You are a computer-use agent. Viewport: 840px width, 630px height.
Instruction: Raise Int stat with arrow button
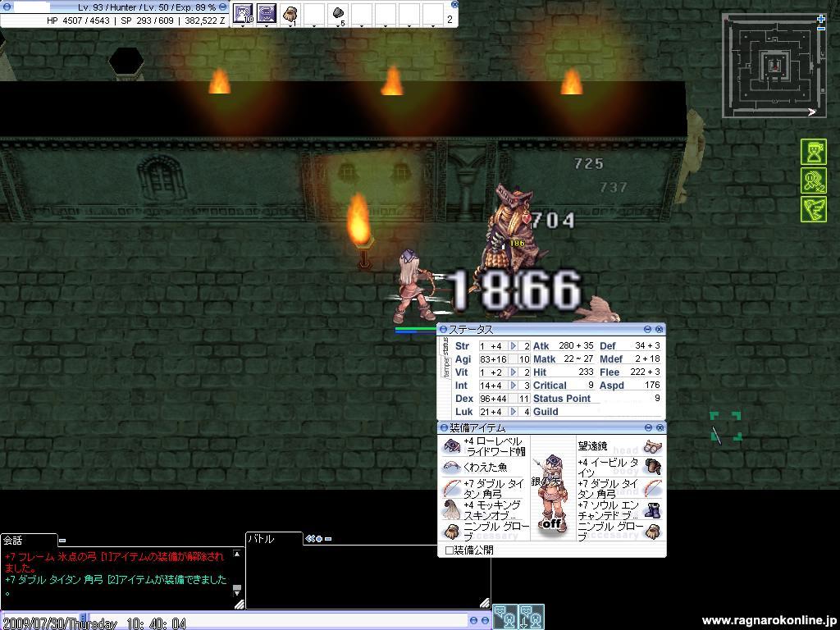click(513, 386)
